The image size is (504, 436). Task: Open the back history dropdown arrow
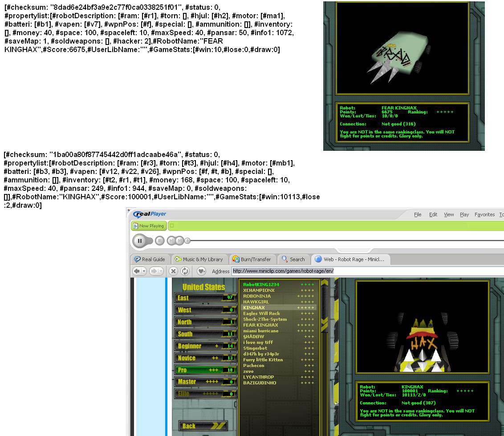[144, 271]
